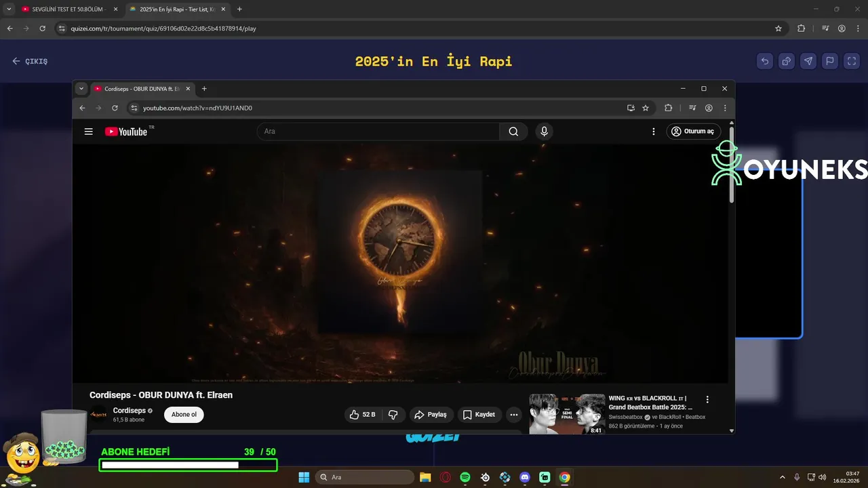Save the video using Kaydet

(x=479, y=414)
